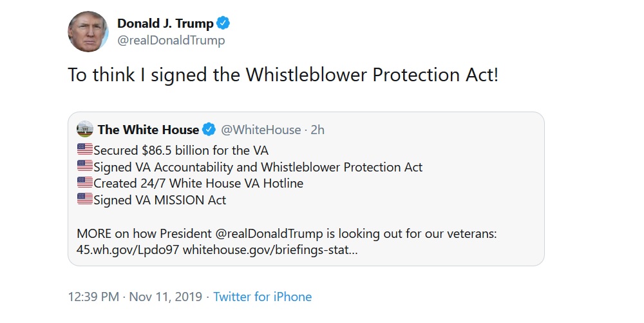Click flag emoji beside Signed VA Accountability
The width and height of the screenshot is (644, 323).
coord(85,166)
